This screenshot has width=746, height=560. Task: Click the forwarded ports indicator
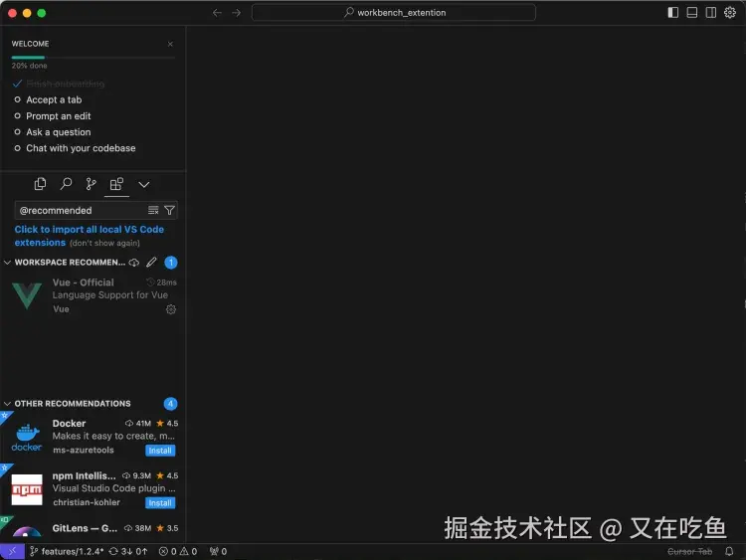click(x=219, y=551)
